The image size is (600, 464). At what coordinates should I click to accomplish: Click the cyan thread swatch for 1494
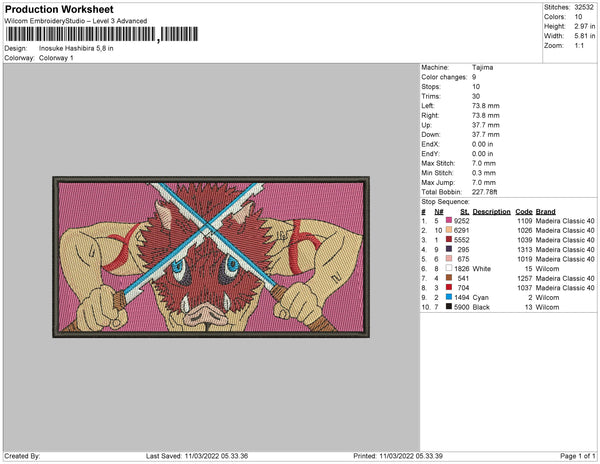[x=449, y=297]
